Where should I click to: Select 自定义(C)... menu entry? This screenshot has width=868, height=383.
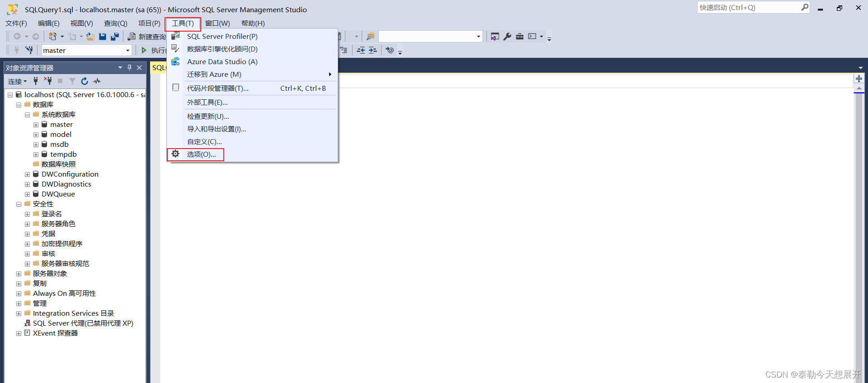(252, 141)
